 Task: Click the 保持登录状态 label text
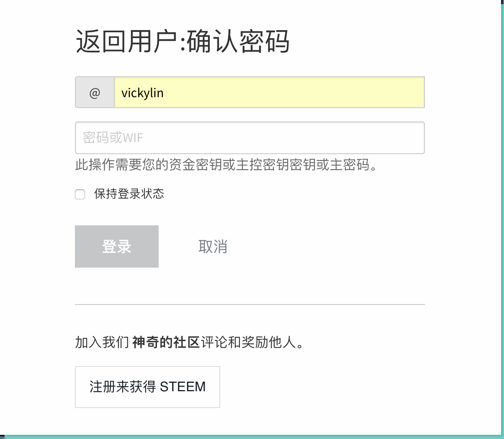click(x=129, y=194)
